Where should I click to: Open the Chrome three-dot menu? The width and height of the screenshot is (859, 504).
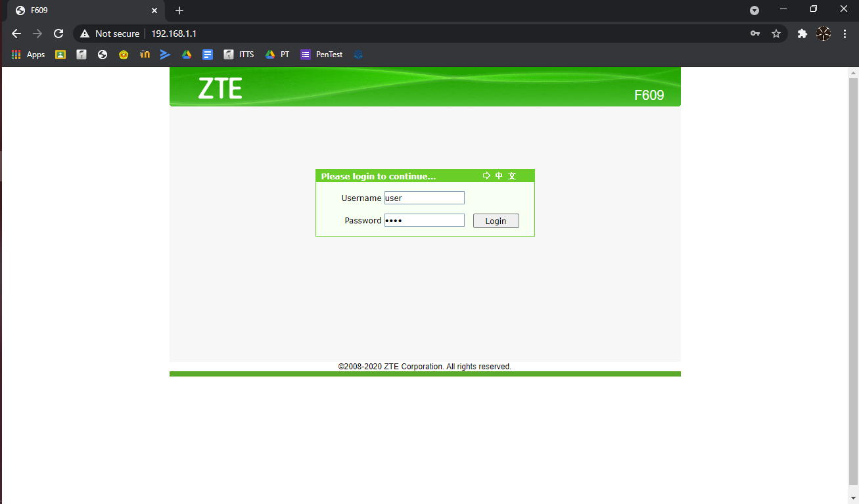(x=845, y=34)
